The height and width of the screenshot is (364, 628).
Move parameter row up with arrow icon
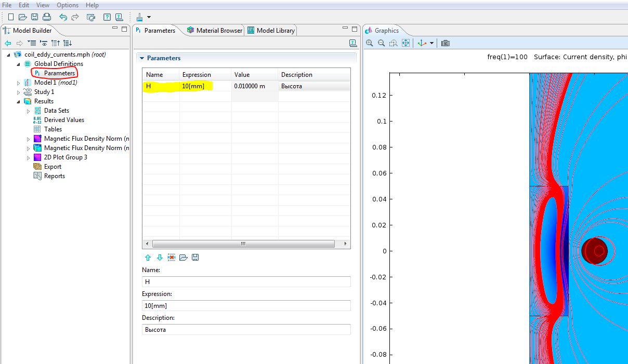pyautogui.click(x=148, y=258)
